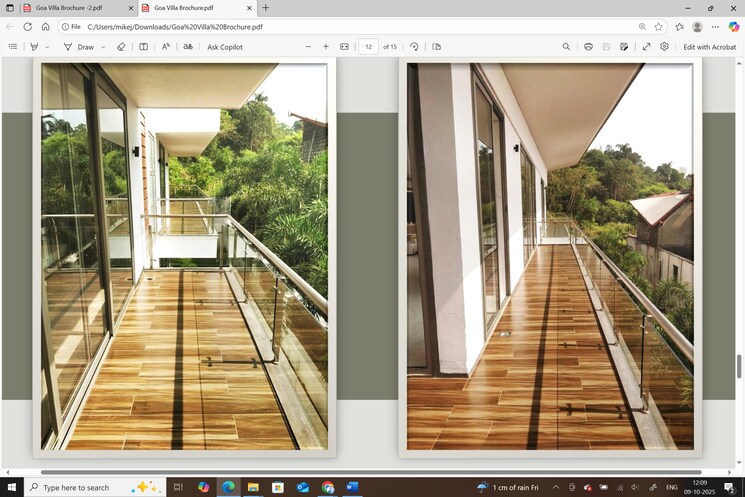Toggle the Draw tool
This screenshot has height=497, width=745.
point(79,47)
